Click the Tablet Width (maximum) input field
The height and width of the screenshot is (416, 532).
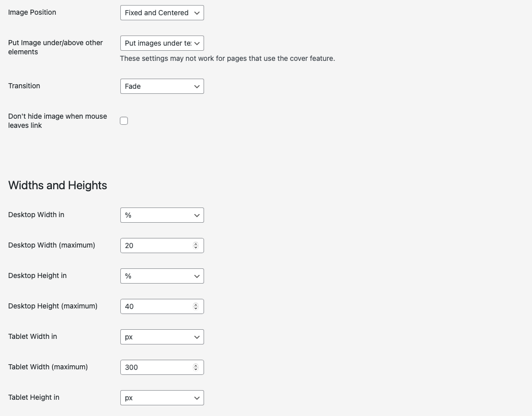155,367
